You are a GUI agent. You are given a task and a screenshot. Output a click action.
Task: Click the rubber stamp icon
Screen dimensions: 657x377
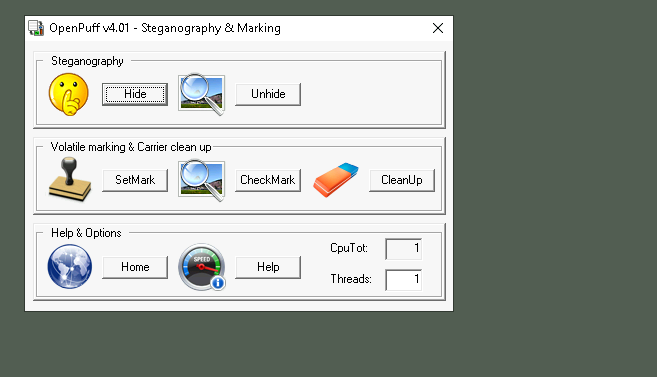[70, 179]
